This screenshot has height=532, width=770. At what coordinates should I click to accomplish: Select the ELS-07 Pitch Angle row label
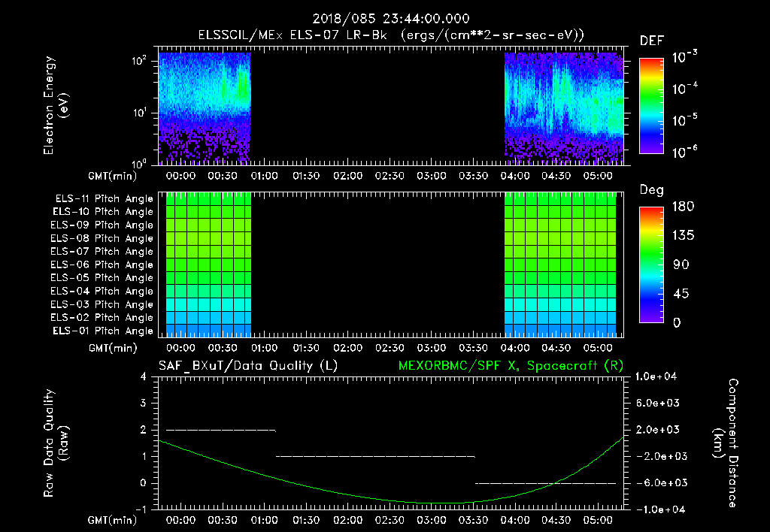[x=103, y=252]
